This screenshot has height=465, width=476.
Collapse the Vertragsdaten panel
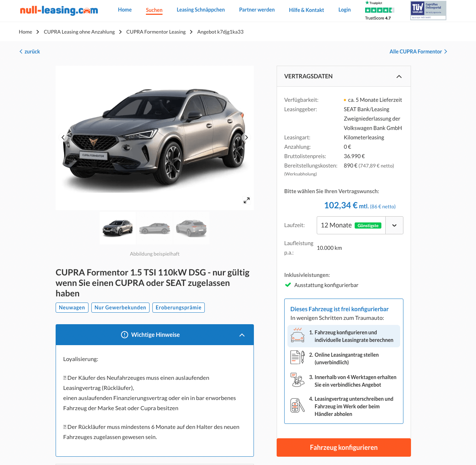399,77
